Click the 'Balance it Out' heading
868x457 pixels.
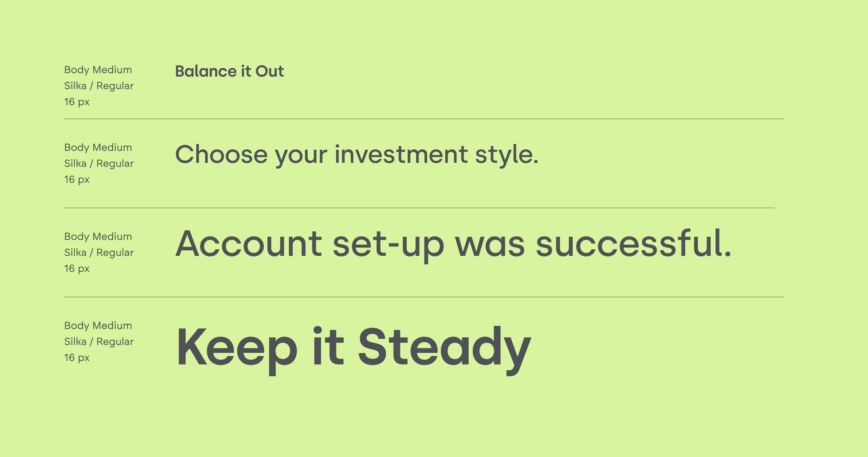click(x=229, y=71)
